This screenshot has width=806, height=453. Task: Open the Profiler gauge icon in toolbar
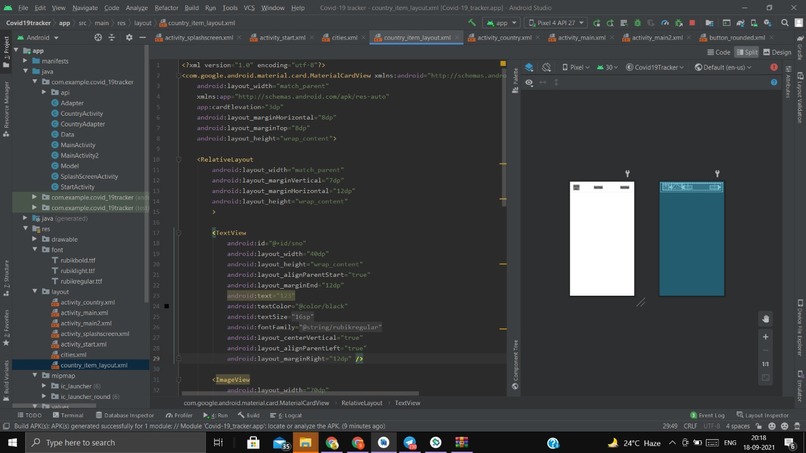click(x=665, y=23)
